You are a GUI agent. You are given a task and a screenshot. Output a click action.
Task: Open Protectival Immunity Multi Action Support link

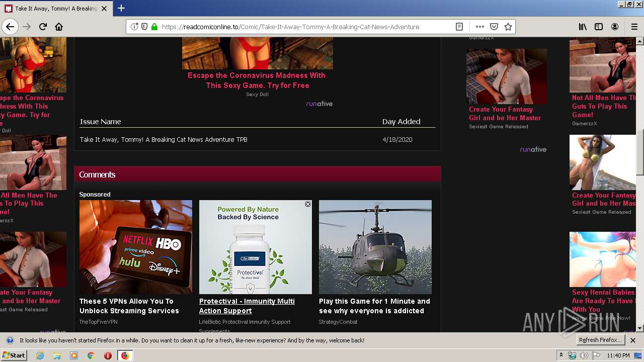coord(247,306)
